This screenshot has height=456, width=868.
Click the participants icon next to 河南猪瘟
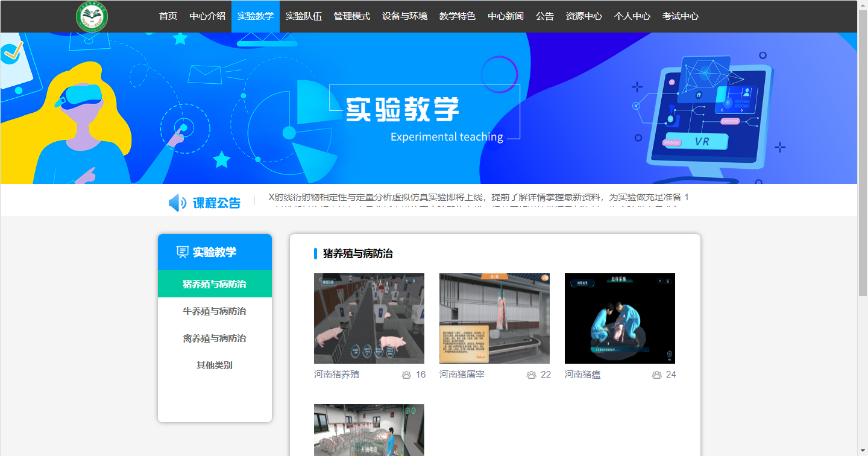point(656,375)
